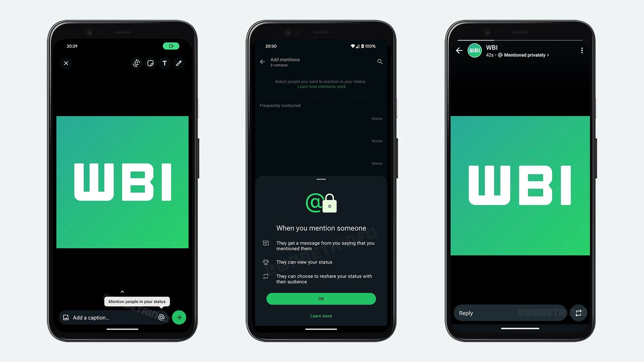Viewport: 644px width, 362px height.
Task: Click the search icon on Add mentions screen
Action: tap(379, 61)
